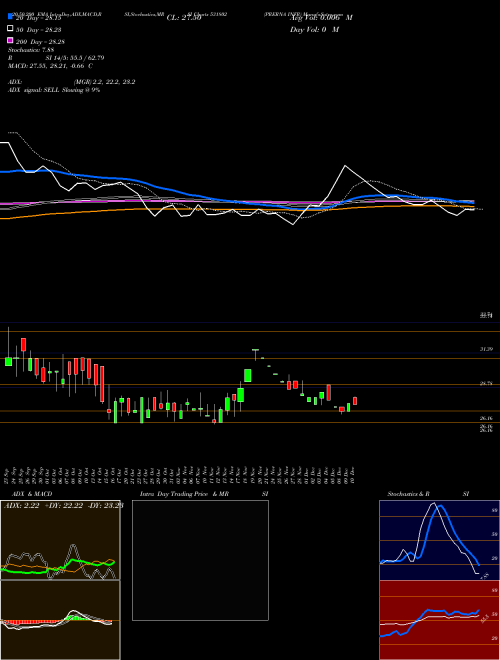
Task: Click 'Intra Day Trading Price & MR' title
Action: [184, 494]
